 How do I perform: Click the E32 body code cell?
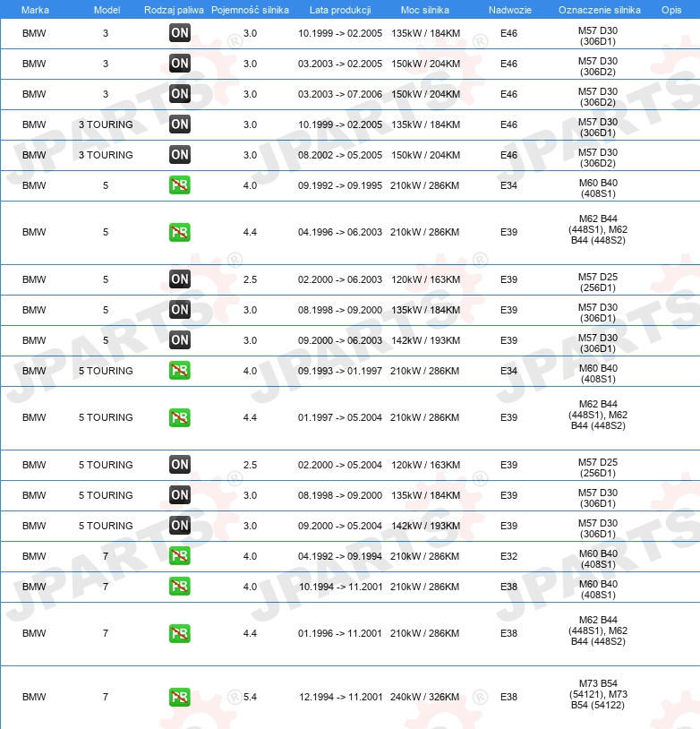pos(508,556)
